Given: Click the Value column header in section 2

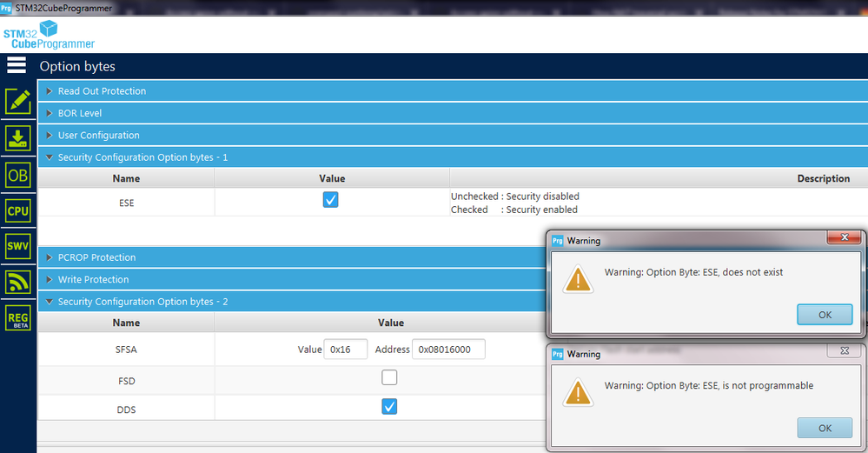Looking at the screenshot, I should click(x=391, y=323).
